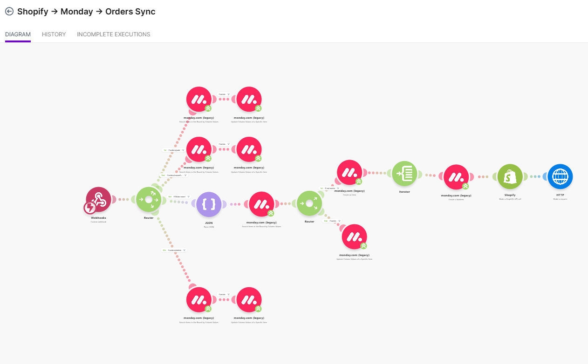Click the 'Iterator' module label
Image resolution: width=588 pixels, height=364 pixels.
click(404, 192)
